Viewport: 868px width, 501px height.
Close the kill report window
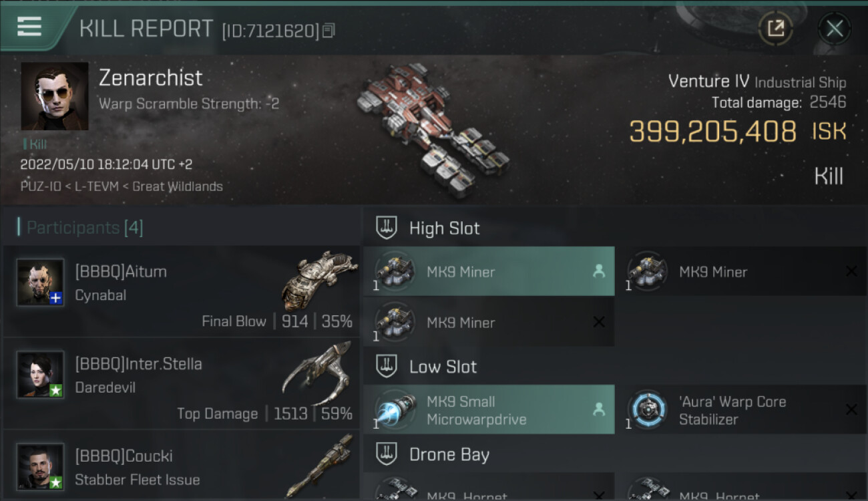click(834, 28)
